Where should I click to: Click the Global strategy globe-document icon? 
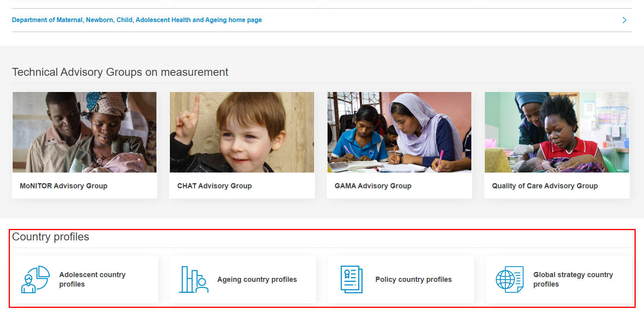click(510, 279)
